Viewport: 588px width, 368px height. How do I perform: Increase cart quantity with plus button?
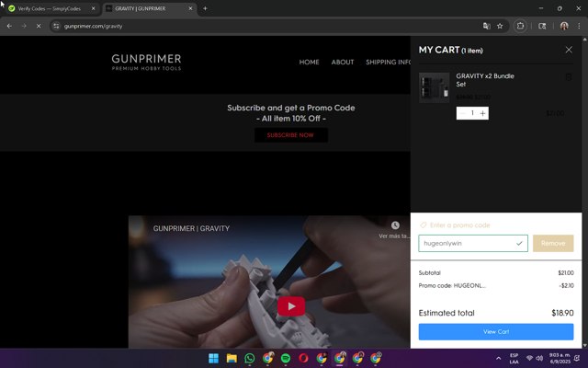coord(482,113)
